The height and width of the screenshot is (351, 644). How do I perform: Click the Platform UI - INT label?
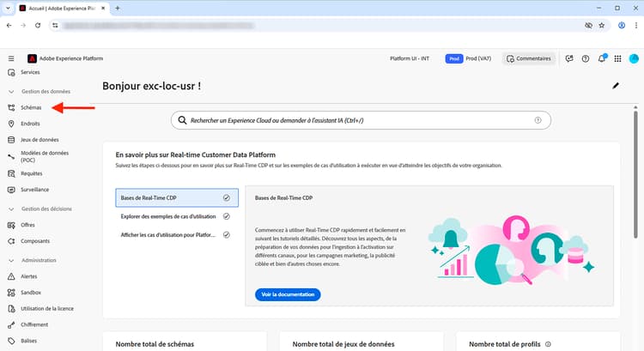coord(410,58)
